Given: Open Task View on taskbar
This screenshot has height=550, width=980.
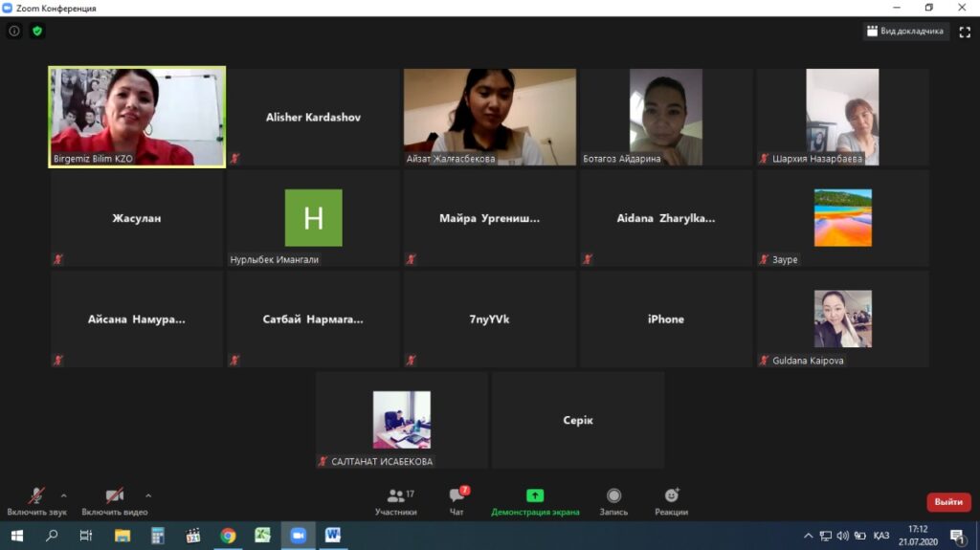Looking at the screenshot, I should [86, 536].
